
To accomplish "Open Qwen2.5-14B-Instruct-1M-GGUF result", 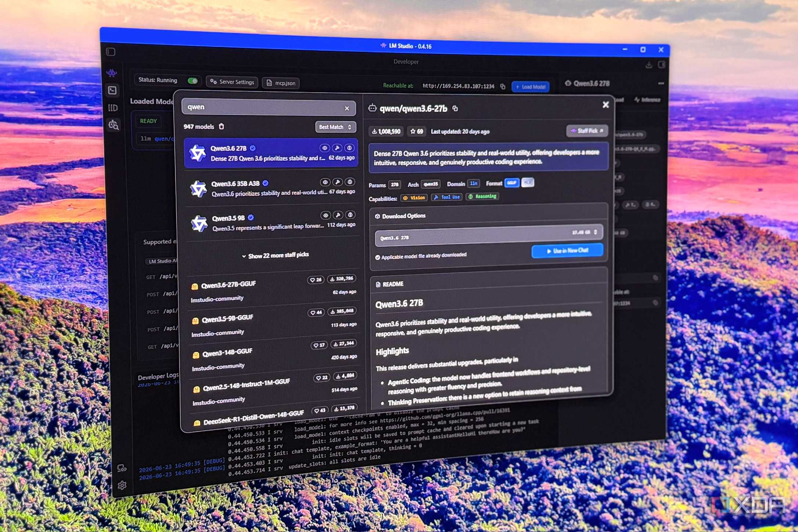I will tap(275, 390).
